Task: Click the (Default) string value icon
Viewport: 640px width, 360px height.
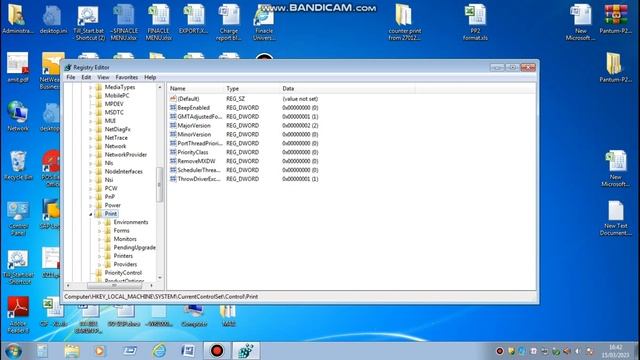Action: coord(173,99)
